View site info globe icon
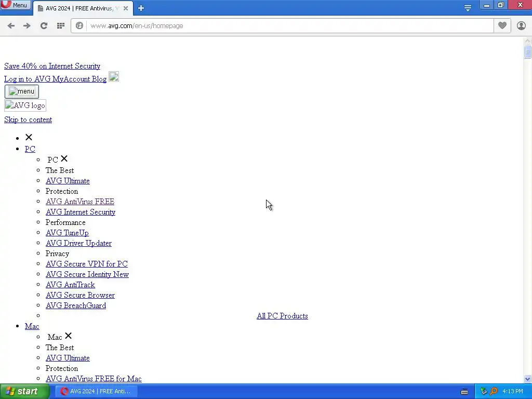The image size is (532, 399). [79, 26]
